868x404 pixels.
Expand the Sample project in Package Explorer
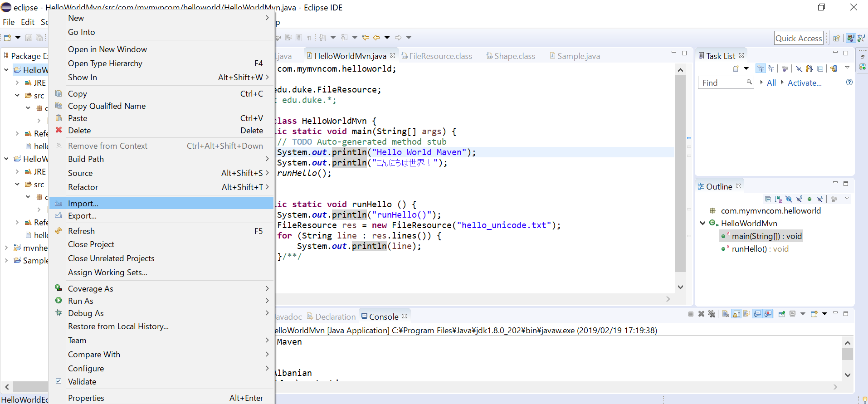pyautogui.click(x=6, y=260)
